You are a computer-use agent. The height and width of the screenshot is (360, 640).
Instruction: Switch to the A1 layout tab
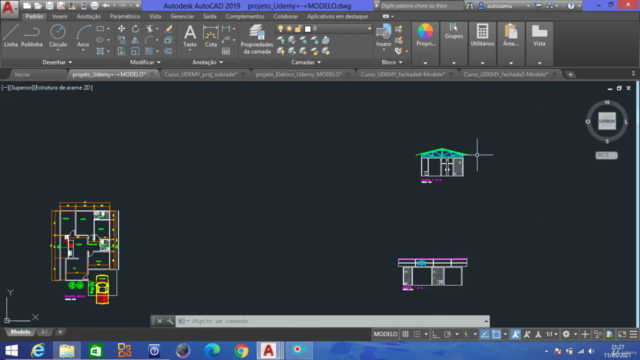point(44,332)
